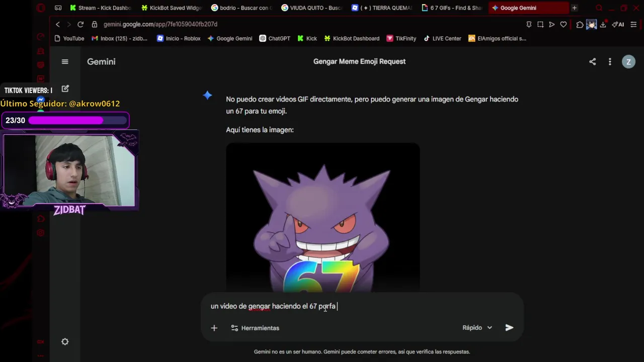Open the browser AI assistant button

pyautogui.click(x=618, y=24)
